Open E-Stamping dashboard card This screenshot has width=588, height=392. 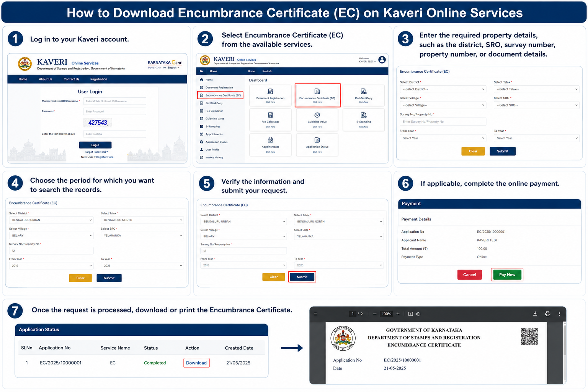pyautogui.click(x=364, y=120)
